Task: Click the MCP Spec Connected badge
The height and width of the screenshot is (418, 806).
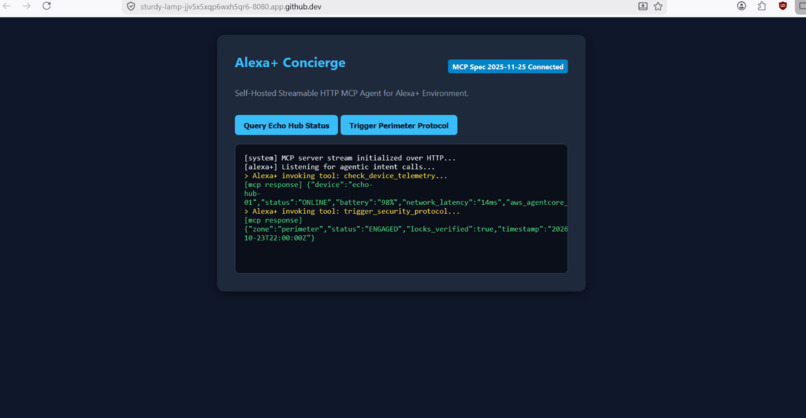Action: (507, 66)
